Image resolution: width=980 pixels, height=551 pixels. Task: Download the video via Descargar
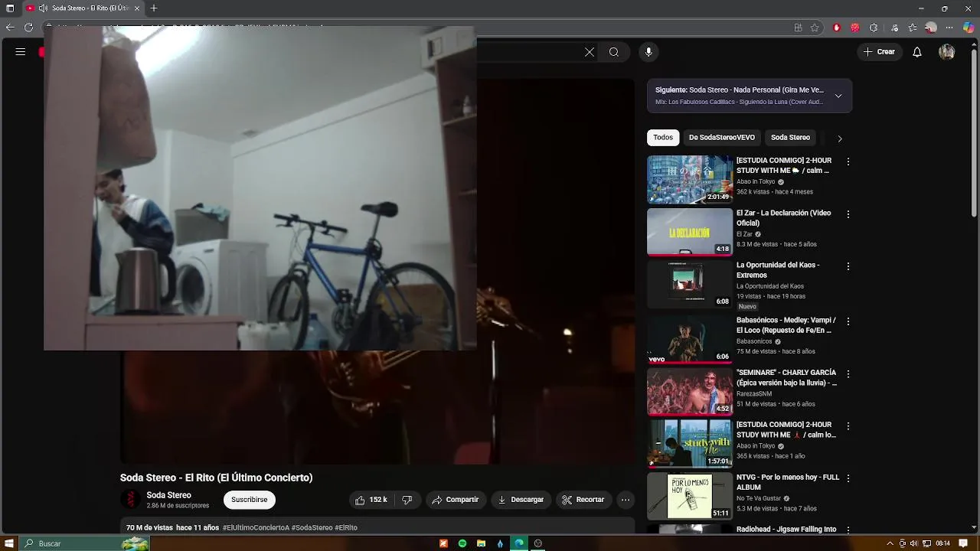click(x=521, y=500)
